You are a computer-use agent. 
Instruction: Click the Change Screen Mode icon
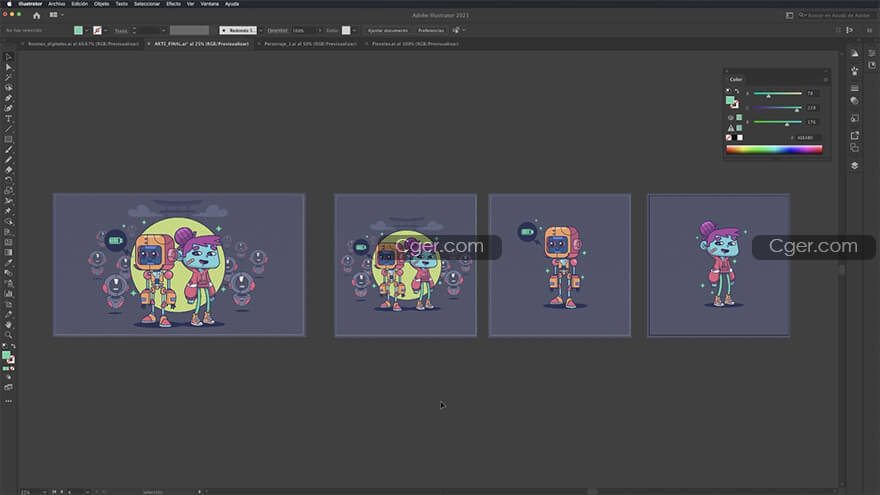[8, 388]
